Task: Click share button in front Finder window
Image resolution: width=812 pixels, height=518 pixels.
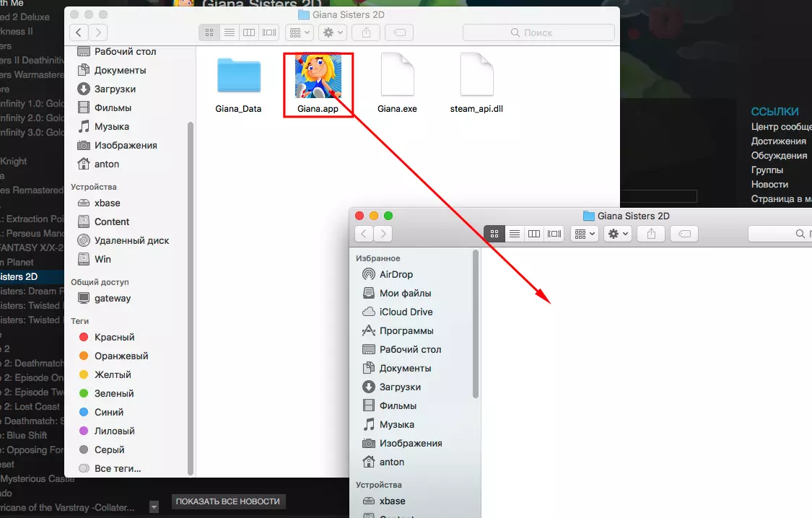Action: click(652, 234)
